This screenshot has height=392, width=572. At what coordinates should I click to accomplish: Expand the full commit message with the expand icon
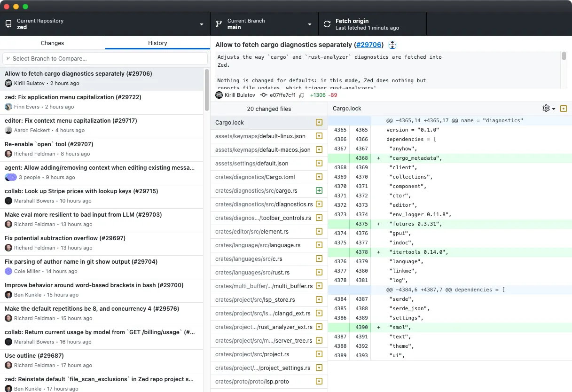[392, 45]
